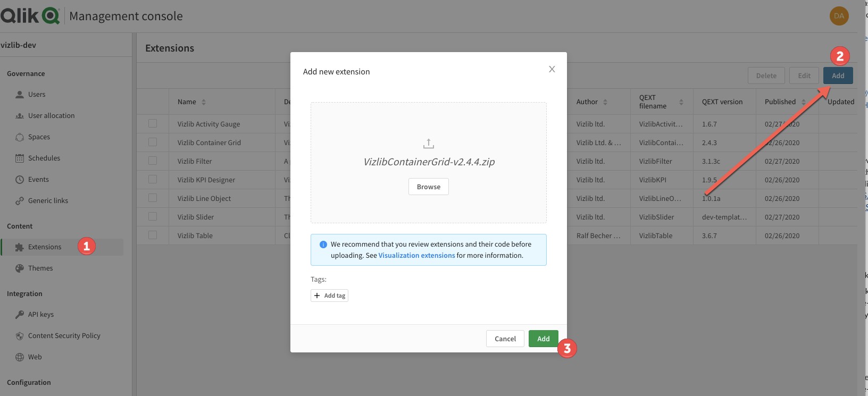Click the vizlib-dev tenant name
The width and height of the screenshot is (868, 396).
[x=19, y=45]
